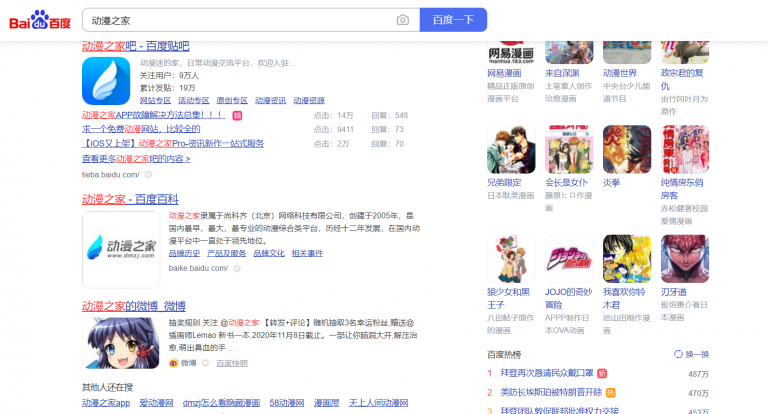Open 品牌文化 sublink

click(x=269, y=253)
